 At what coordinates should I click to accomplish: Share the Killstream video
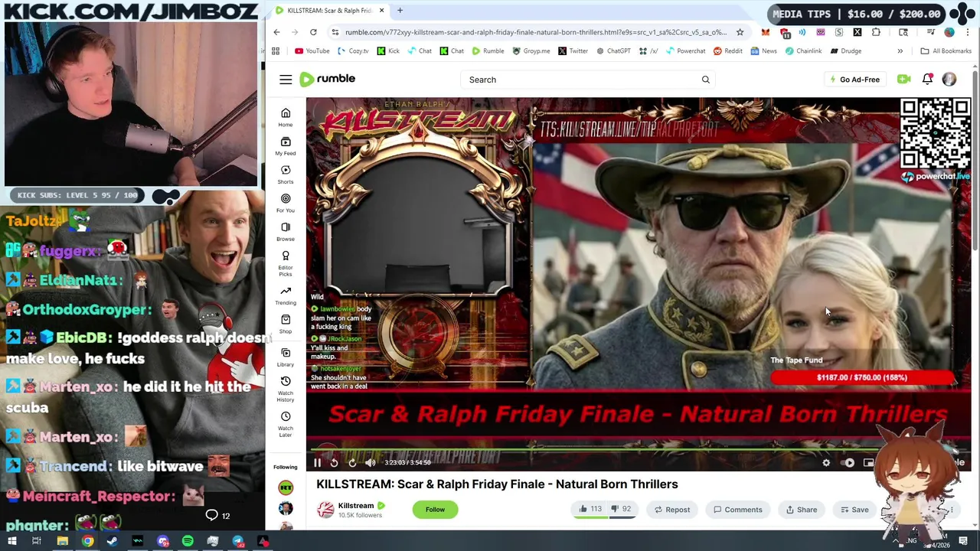coord(801,510)
